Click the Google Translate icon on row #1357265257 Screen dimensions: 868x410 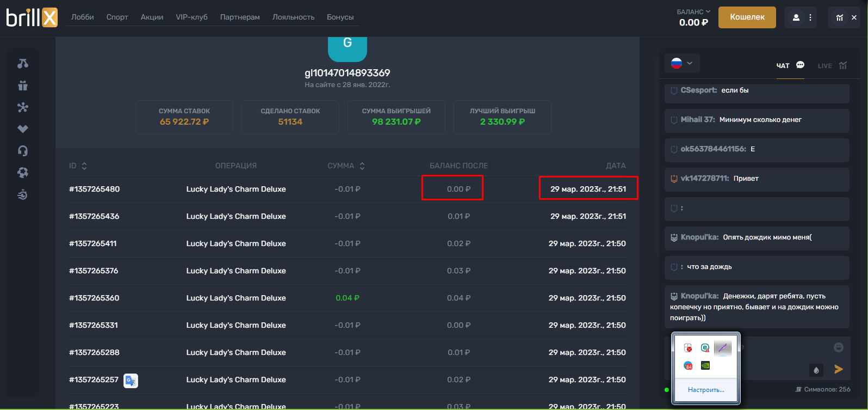point(131,381)
